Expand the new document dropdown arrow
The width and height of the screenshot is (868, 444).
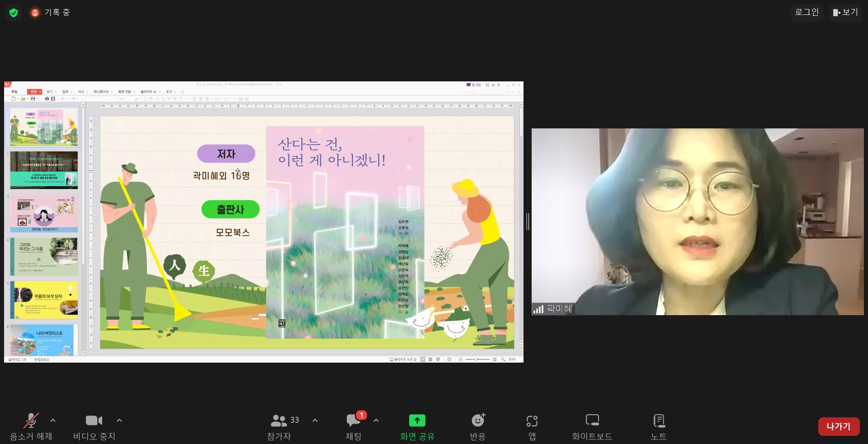click(x=18, y=99)
